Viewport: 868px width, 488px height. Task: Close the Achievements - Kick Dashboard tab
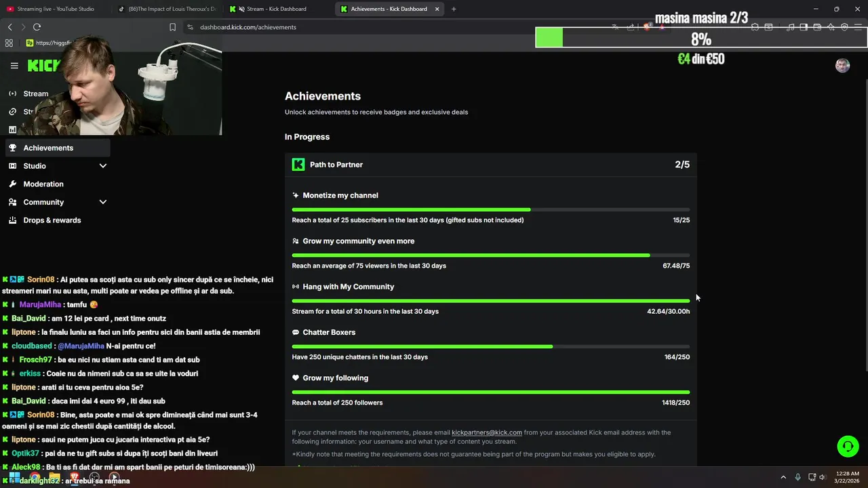pyautogui.click(x=437, y=9)
